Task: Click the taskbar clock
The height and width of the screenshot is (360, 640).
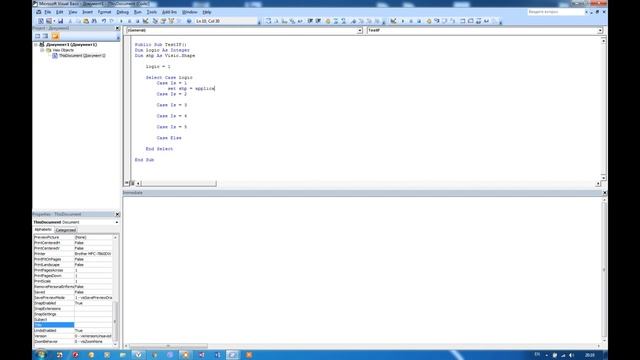Action: pyautogui.click(x=590, y=355)
